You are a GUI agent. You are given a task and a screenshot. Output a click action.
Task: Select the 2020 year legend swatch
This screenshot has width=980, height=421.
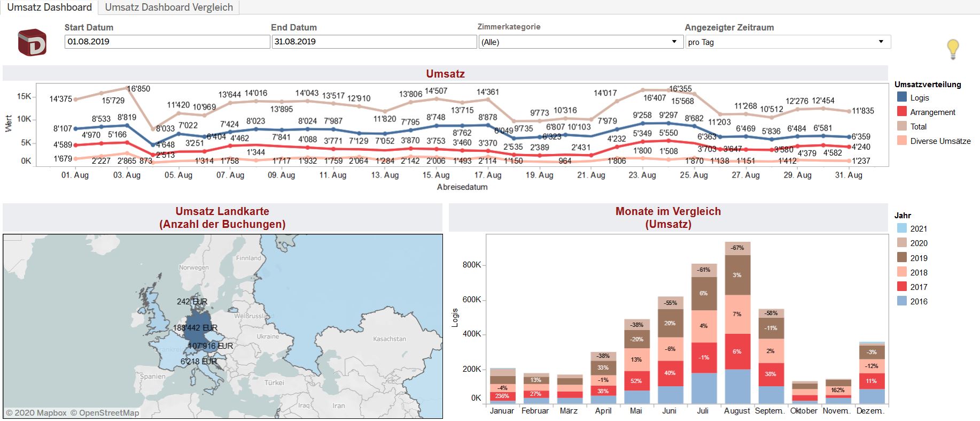pos(902,242)
